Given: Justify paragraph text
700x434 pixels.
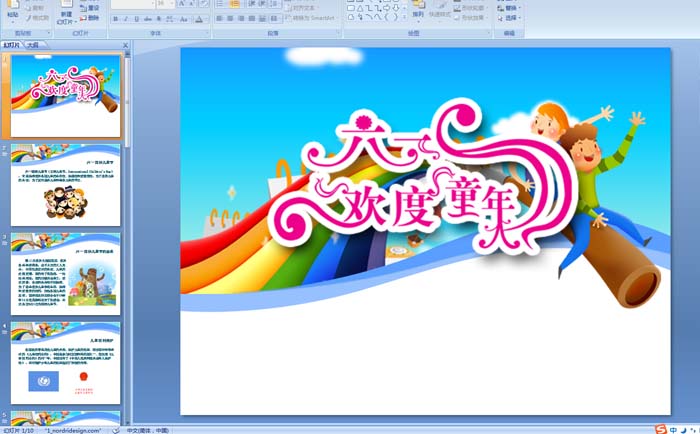Looking at the screenshot, I should tap(252, 19).
